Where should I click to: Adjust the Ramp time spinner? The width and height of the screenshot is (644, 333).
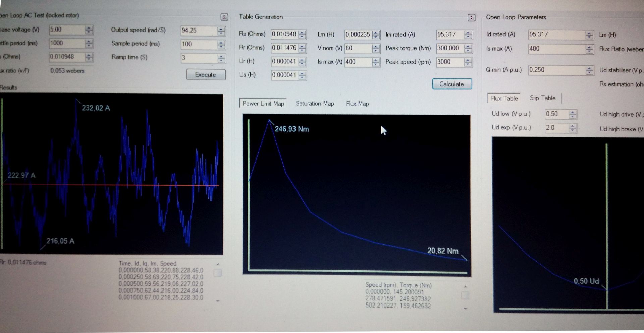click(x=221, y=58)
